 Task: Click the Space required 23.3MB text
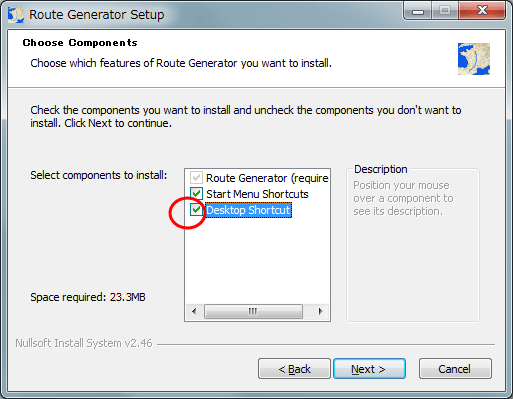click(x=88, y=297)
